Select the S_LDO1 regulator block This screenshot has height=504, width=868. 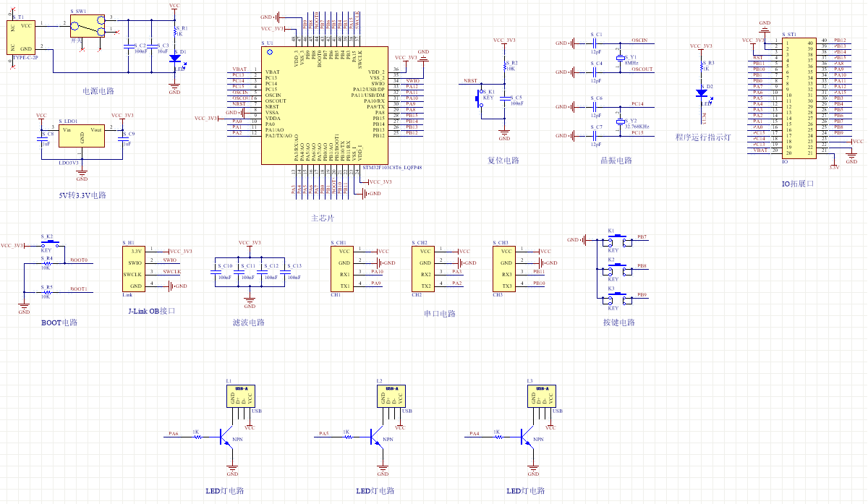click(82, 136)
